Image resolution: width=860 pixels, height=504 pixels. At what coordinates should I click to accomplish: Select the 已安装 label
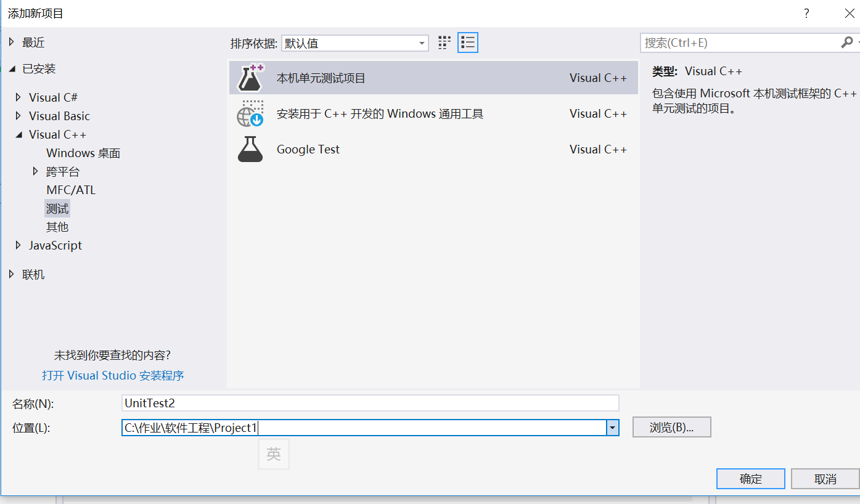[39, 69]
